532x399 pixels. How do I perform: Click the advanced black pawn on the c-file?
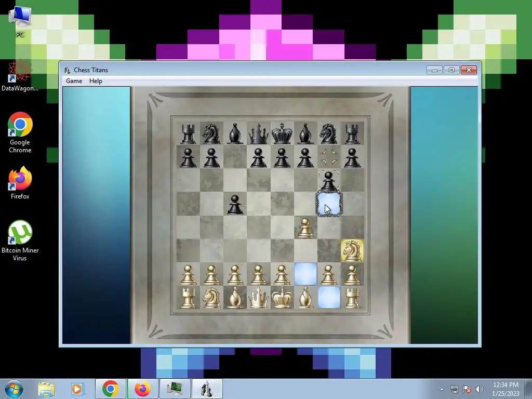click(x=235, y=204)
